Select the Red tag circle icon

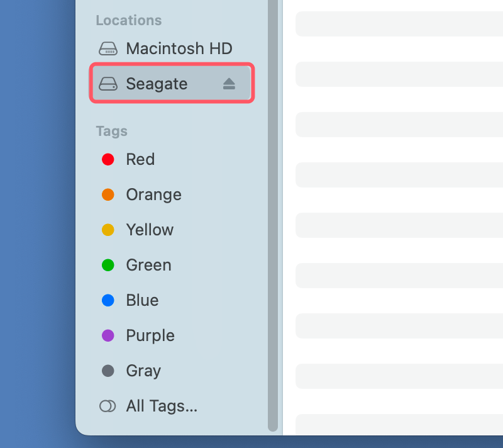click(x=108, y=159)
